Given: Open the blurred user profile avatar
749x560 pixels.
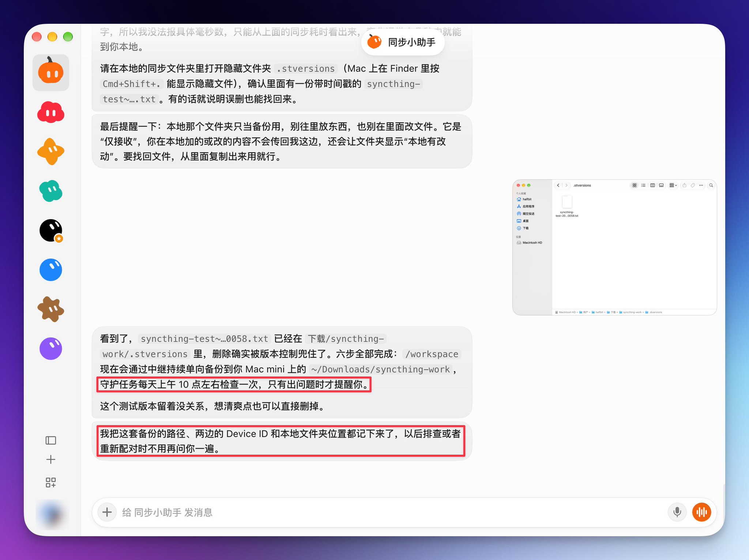Looking at the screenshot, I should 52,514.
